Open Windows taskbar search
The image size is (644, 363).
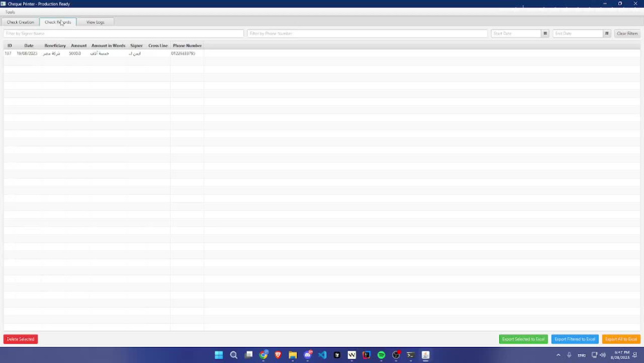(234, 355)
